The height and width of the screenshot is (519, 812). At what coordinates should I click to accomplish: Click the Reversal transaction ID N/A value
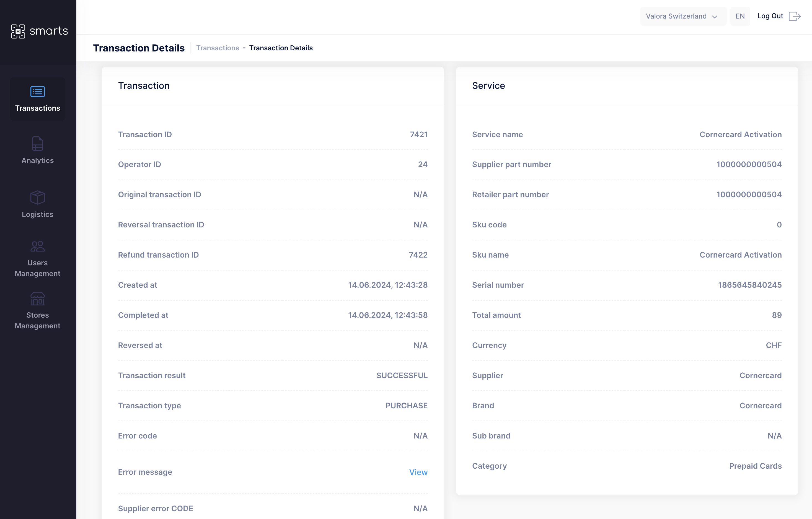pos(420,225)
